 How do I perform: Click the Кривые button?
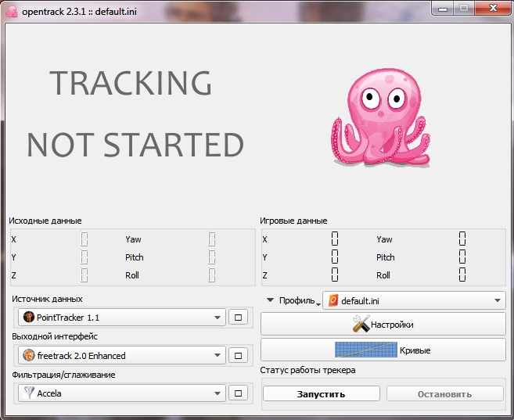coord(383,350)
